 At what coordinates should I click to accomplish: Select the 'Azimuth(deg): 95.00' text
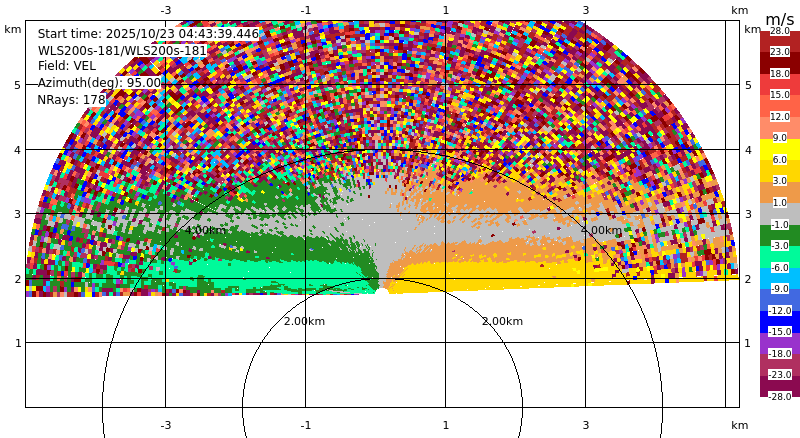coord(99,83)
